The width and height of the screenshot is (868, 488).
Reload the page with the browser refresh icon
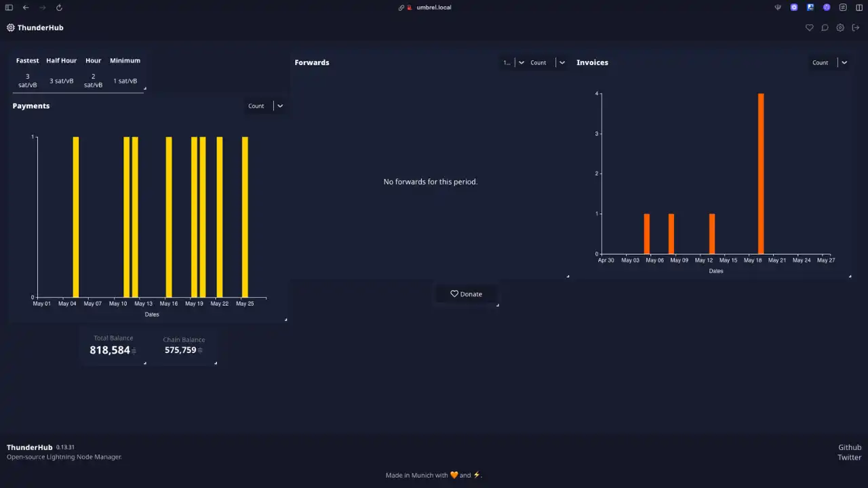[x=59, y=7]
